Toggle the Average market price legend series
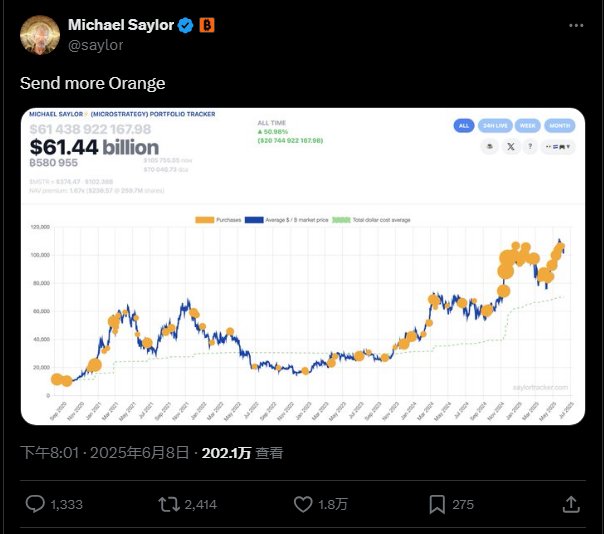Viewport: 604px width, 534px height. (287, 220)
